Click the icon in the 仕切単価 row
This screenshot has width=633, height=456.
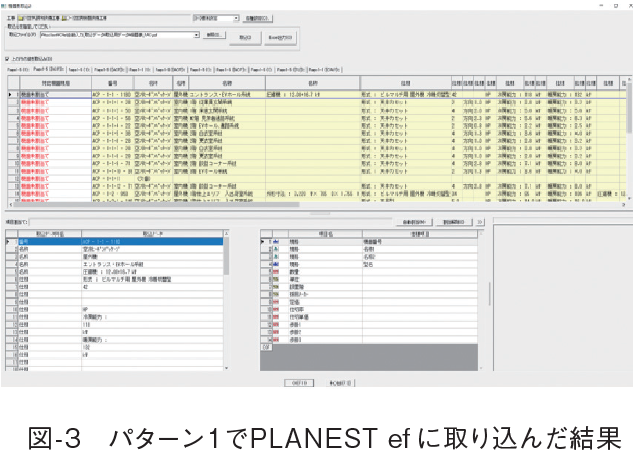coord(277,317)
